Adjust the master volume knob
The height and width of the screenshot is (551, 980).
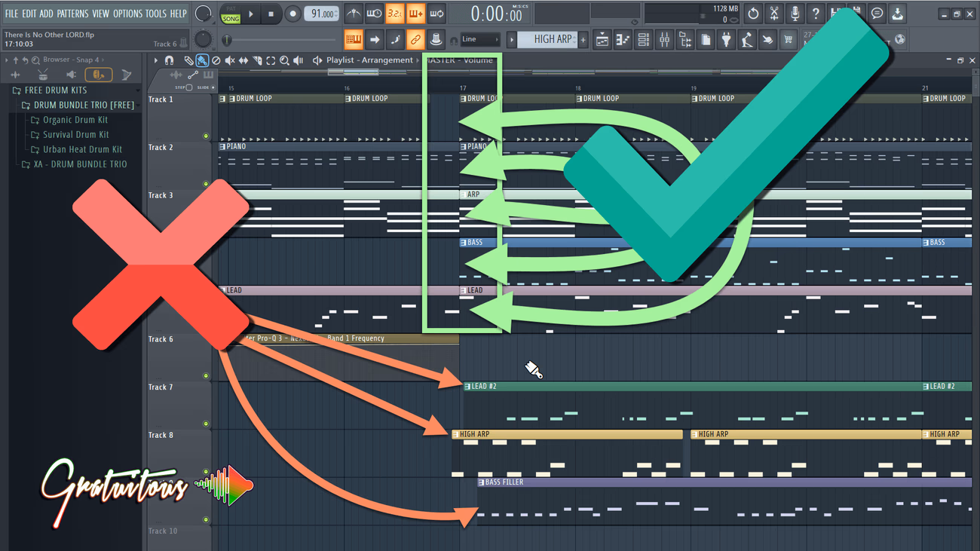203,14
